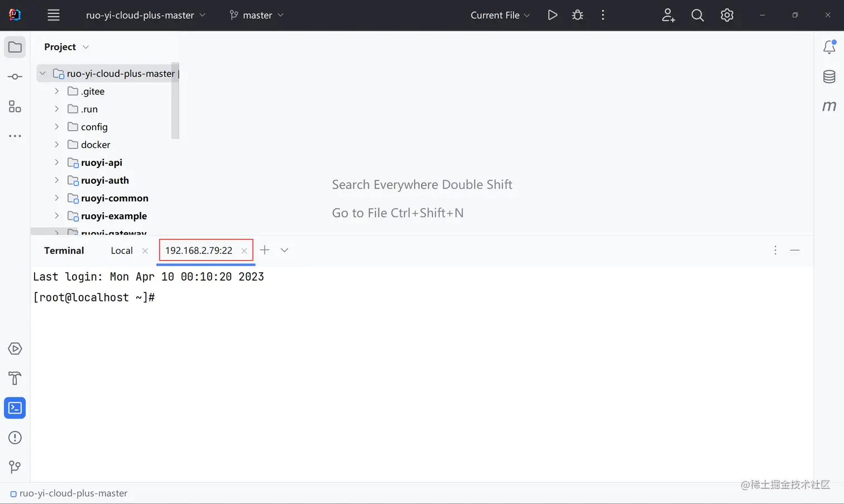This screenshot has width=844, height=504.
Task: Open the Database tool window
Action: (829, 76)
